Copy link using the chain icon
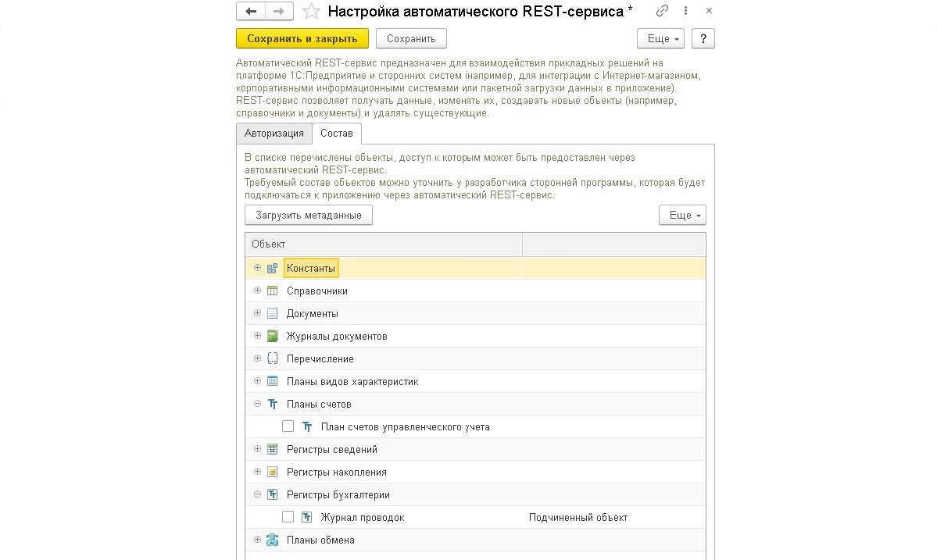 click(x=663, y=11)
